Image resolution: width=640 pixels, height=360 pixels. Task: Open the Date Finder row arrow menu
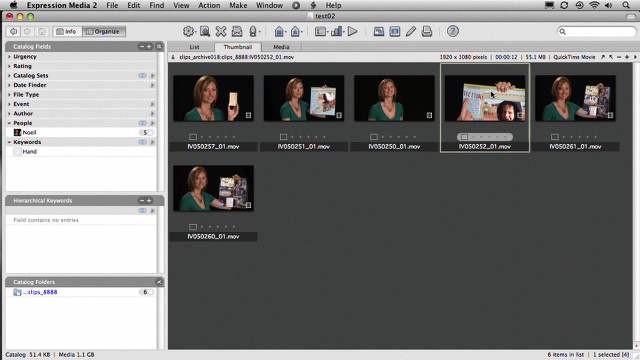[x=153, y=85]
